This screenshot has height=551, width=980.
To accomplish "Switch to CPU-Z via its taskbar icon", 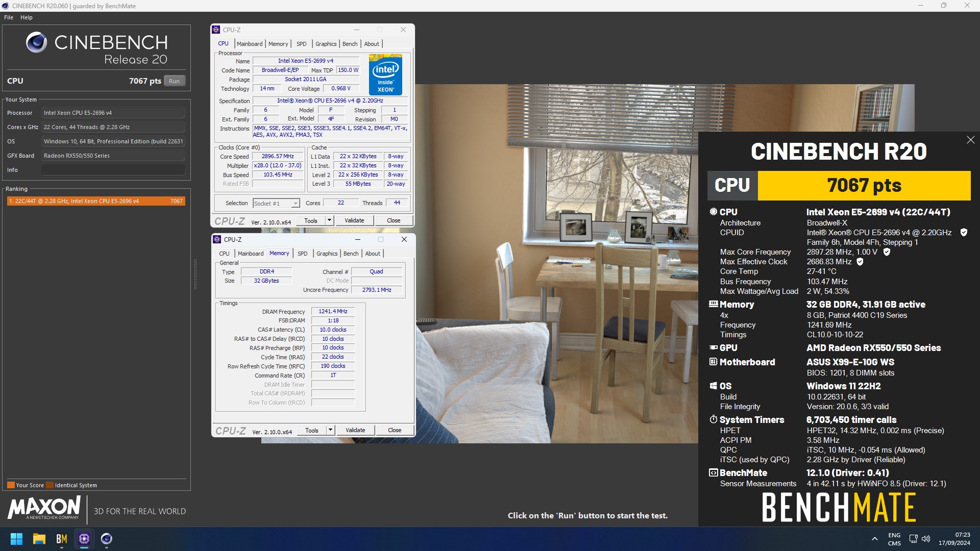I will coord(84,539).
